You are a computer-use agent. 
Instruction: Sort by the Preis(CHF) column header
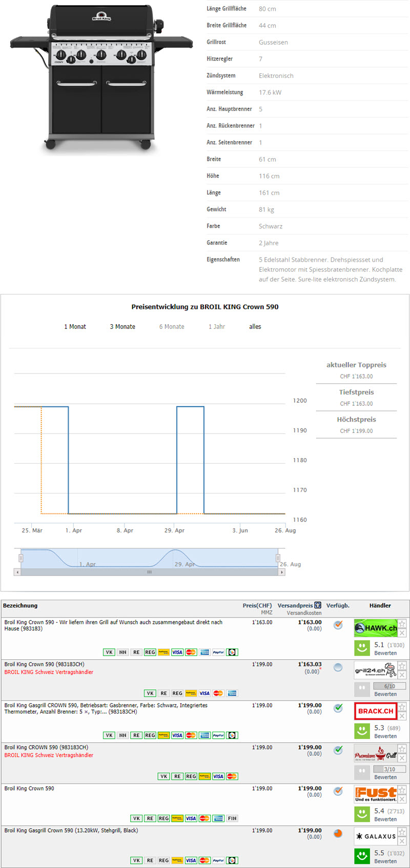tap(257, 605)
